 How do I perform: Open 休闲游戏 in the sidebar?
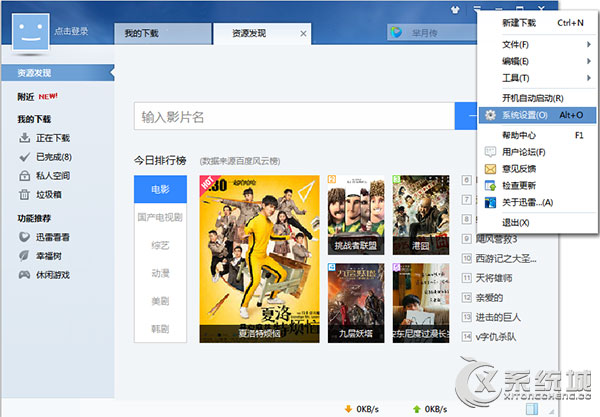click(x=53, y=275)
